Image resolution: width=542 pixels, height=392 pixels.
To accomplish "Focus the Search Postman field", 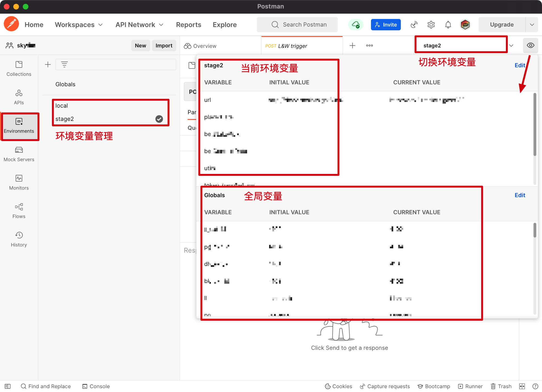I will 297,25.
